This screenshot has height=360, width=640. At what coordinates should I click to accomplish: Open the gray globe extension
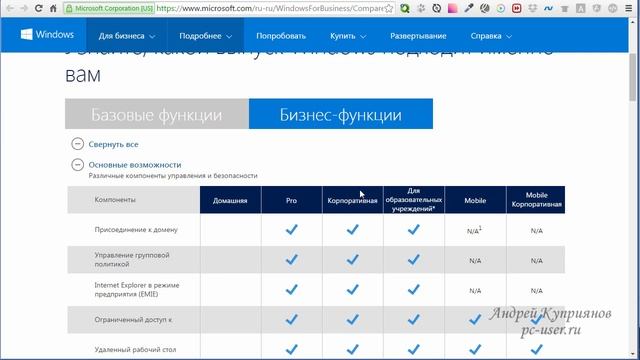[x=484, y=8]
